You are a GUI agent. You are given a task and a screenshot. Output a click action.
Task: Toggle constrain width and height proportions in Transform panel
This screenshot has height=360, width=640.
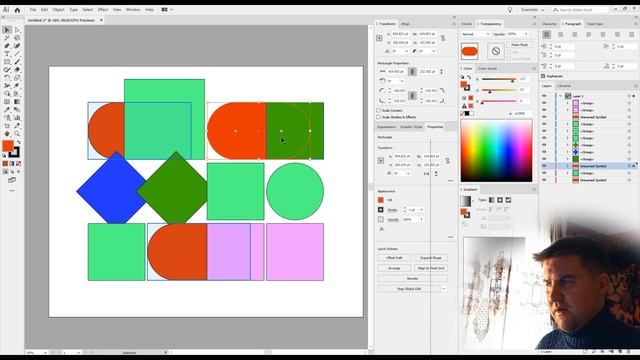click(x=443, y=38)
